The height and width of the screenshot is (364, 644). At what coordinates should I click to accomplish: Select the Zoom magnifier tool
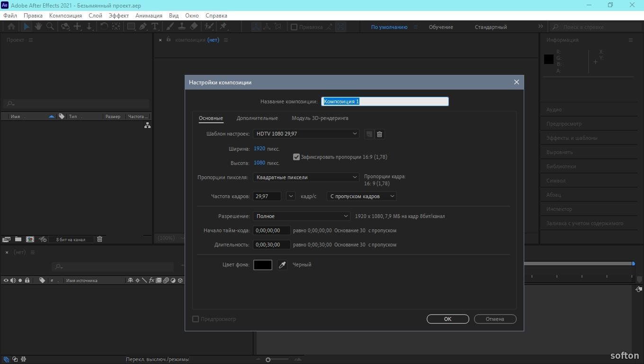tap(50, 27)
